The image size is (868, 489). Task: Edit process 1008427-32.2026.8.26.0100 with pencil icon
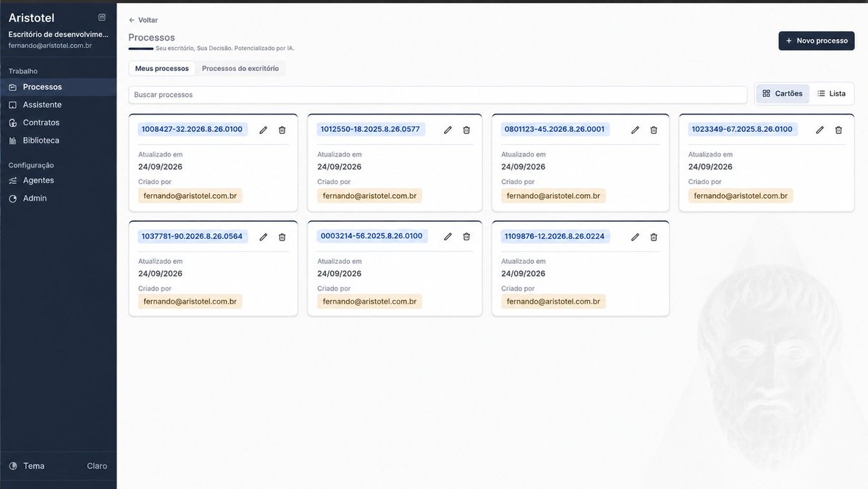click(x=264, y=130)
